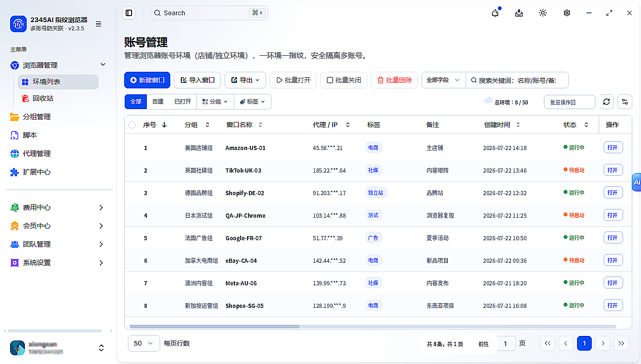
Task: Open the 分组 filter dropdown
Action: point(215,102)
